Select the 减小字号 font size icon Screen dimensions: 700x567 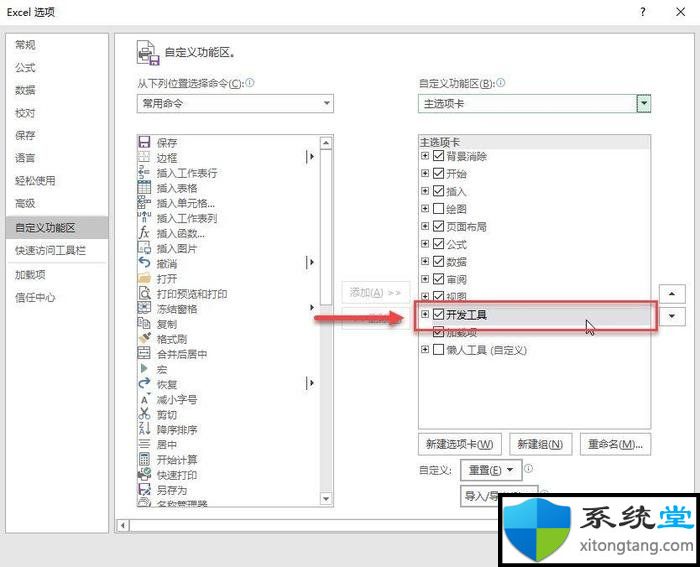tap(144, 399)
